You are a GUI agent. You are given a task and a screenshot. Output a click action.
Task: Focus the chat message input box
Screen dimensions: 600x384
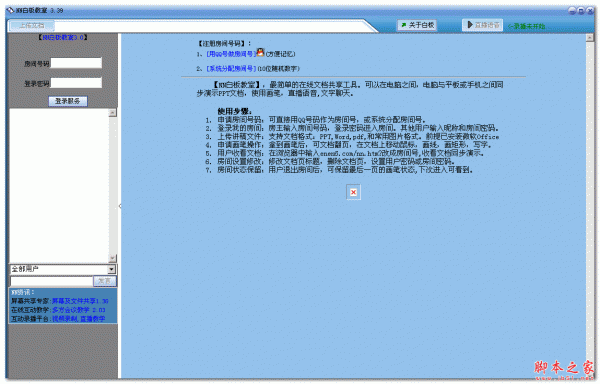click(51, 281)
